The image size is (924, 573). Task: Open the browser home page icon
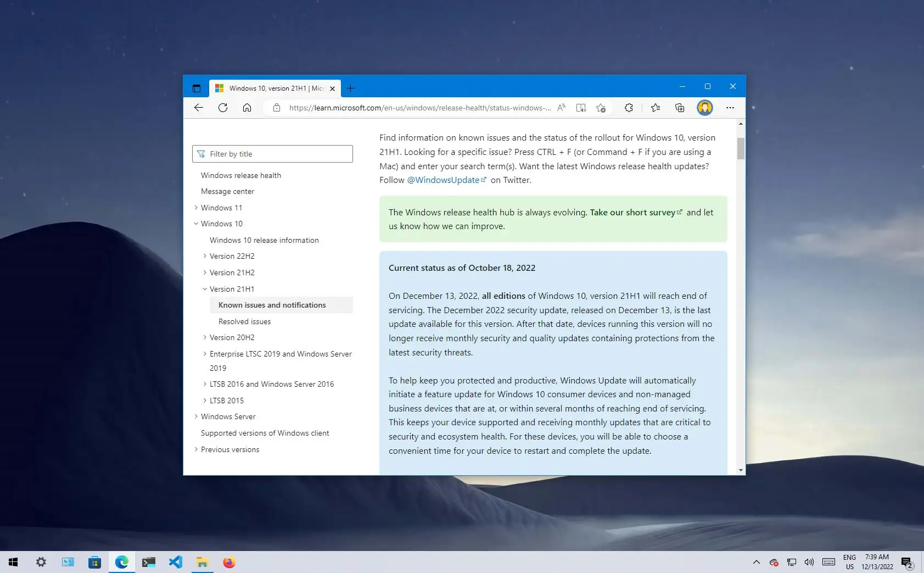(x=247, y=108)
